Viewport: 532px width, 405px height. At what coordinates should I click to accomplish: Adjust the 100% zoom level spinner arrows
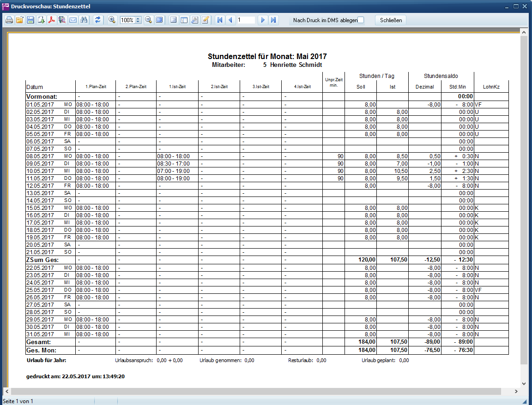[138, 20]
